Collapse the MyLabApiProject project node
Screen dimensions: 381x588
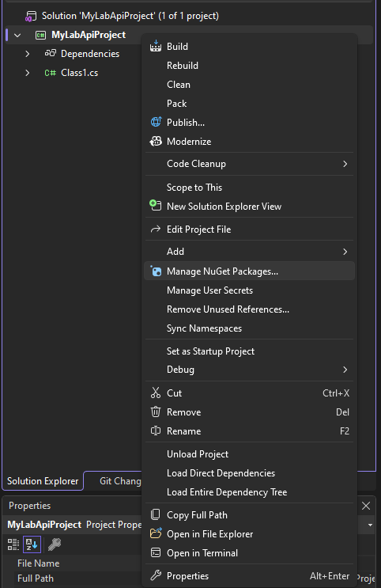tap(17, 36)
